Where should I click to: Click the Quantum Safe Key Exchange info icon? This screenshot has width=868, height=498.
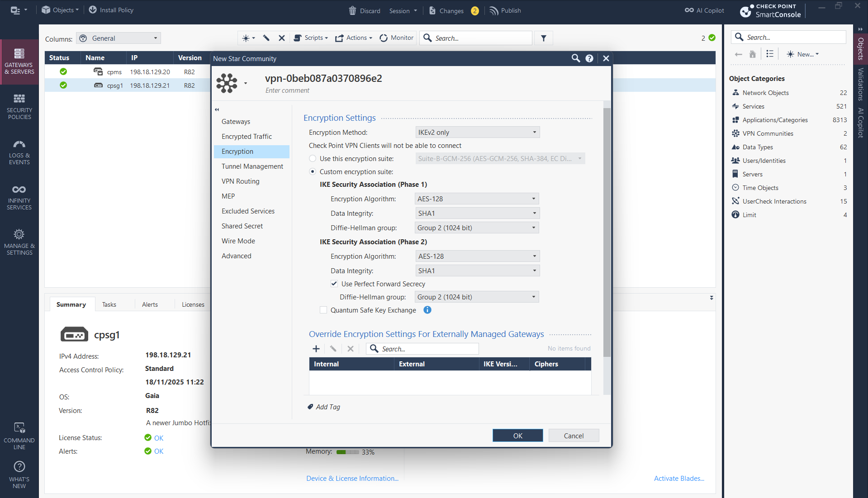(x=427, y=310)
